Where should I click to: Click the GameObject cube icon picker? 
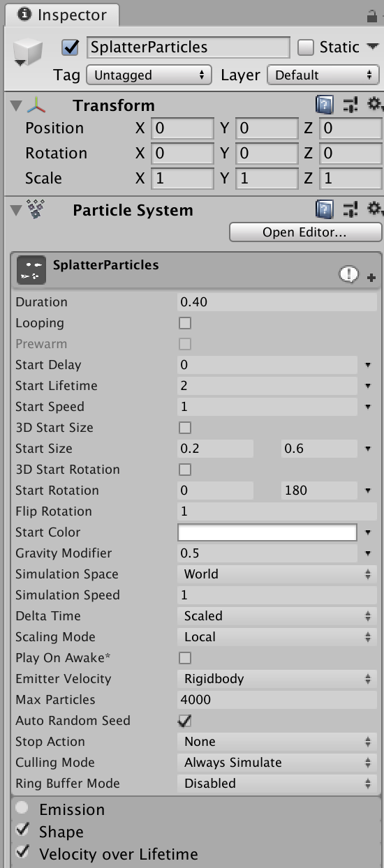pyautogui.click(x=28, y=52)
